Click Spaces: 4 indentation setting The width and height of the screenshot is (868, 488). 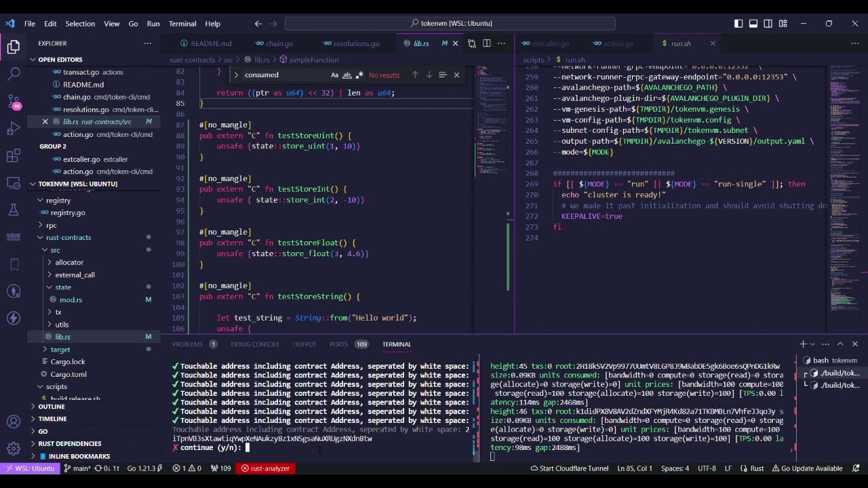coord(675,468)
